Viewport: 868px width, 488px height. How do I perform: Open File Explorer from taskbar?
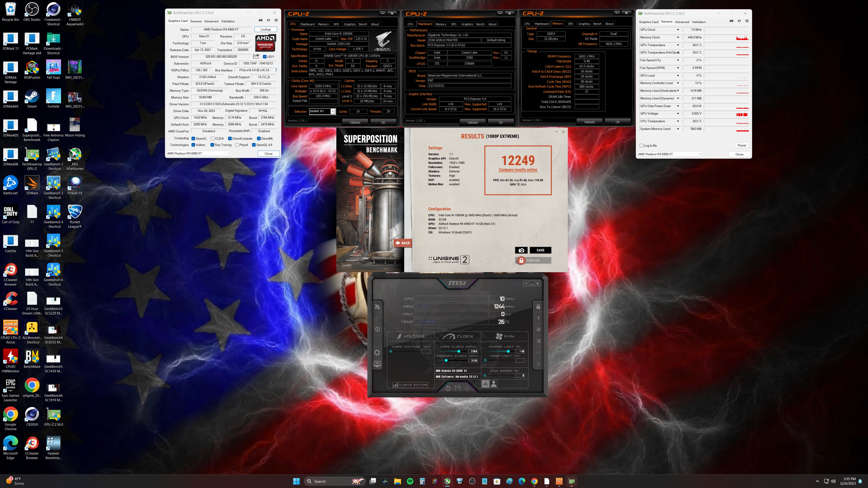tap(398, 481)
